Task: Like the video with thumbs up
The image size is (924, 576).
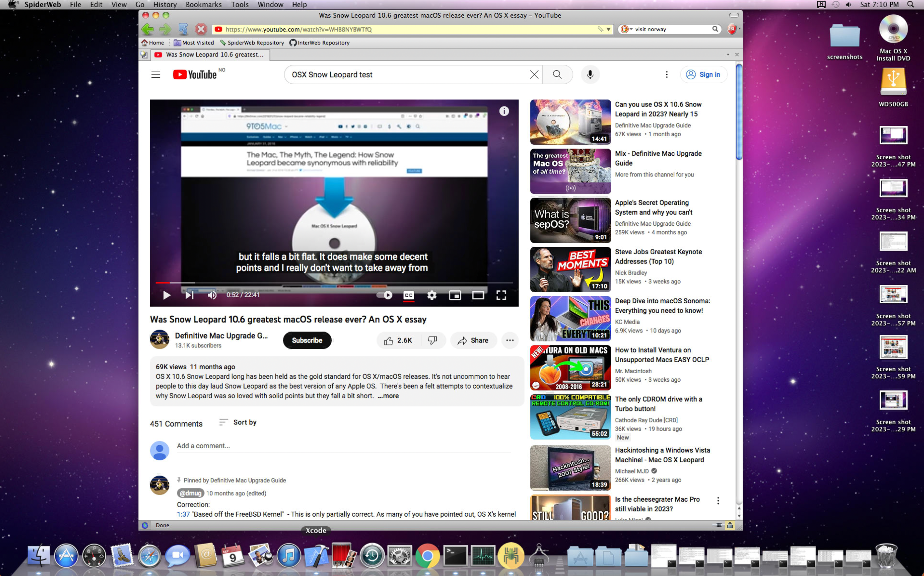Action: point(398,340)
